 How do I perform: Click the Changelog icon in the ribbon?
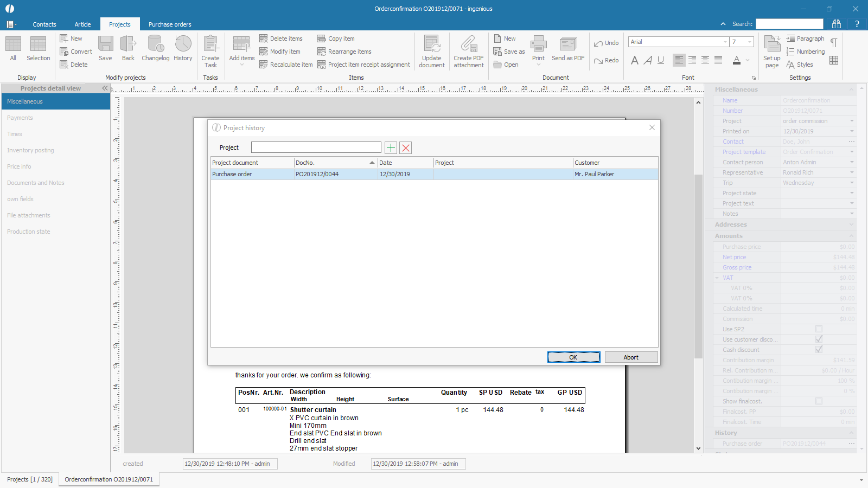point(156,44)
